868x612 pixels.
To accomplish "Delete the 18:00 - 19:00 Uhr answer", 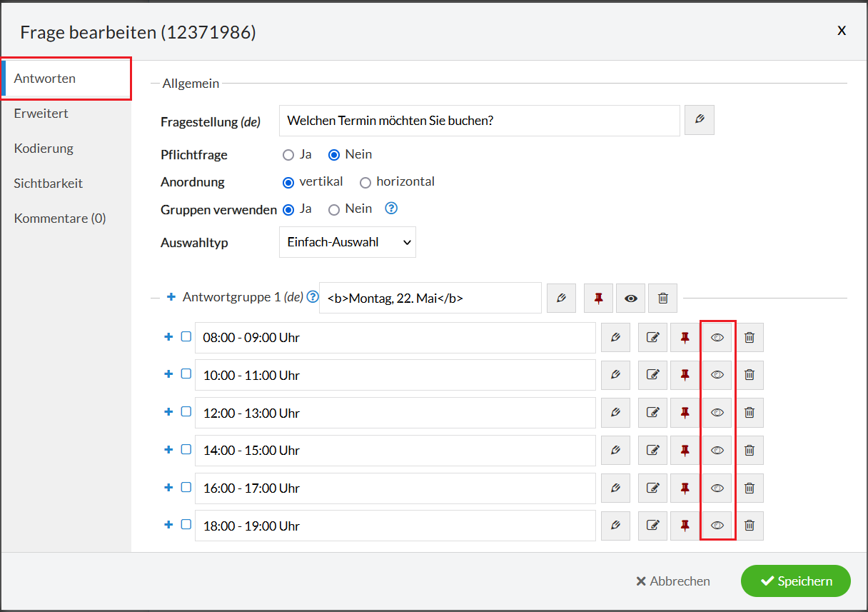I will (749, 526).
